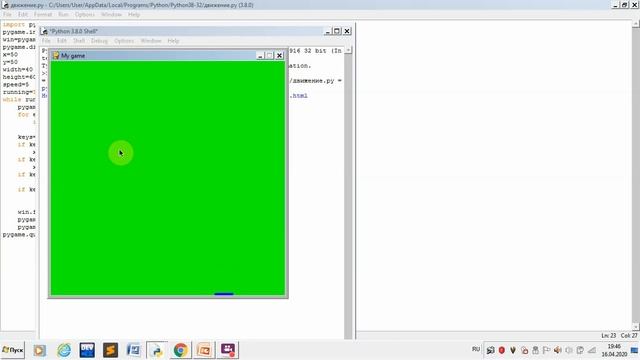Click the Python Shell window title icon
This screenshot has width=640, height=360.
44,31
